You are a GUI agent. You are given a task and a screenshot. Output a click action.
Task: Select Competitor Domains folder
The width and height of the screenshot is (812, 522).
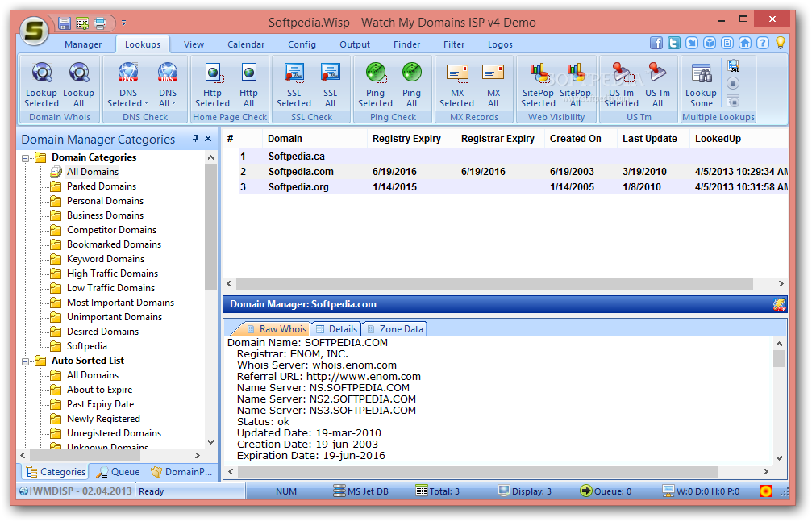[111, 230]
